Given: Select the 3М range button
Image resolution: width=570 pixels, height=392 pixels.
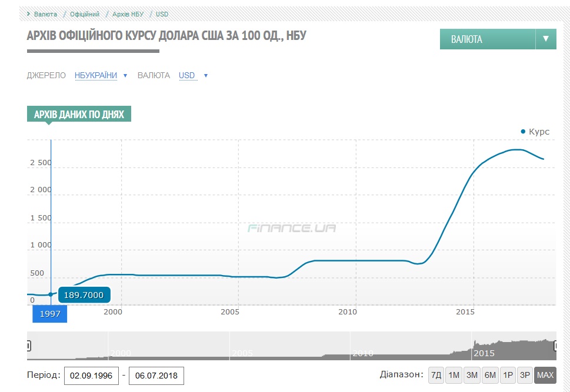Looking at the screenshot, I should click(x=472, y=375).
